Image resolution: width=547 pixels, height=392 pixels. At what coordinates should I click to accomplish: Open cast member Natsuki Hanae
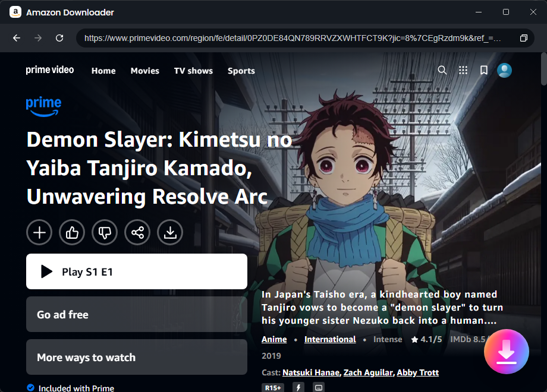pos(311,372)
